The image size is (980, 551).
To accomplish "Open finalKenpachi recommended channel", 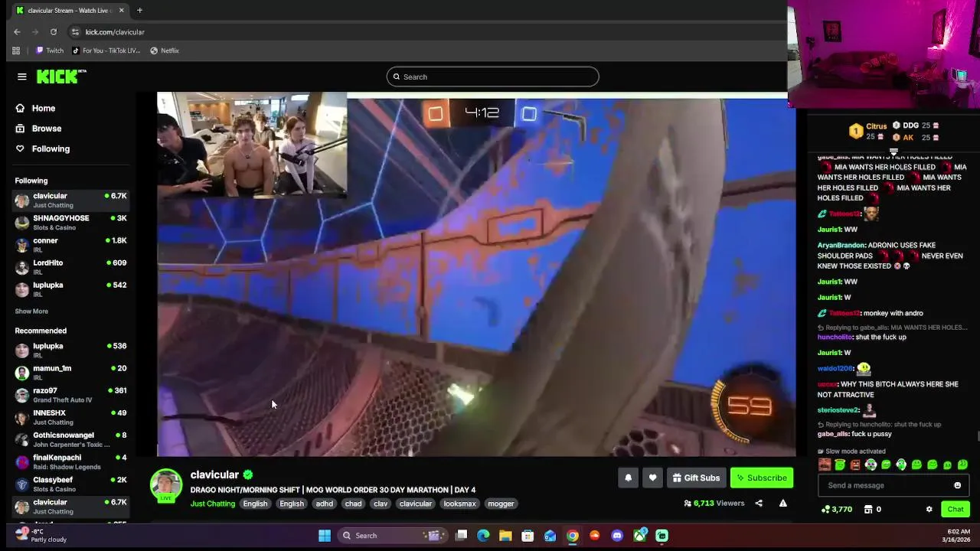I will click(70, 461).
